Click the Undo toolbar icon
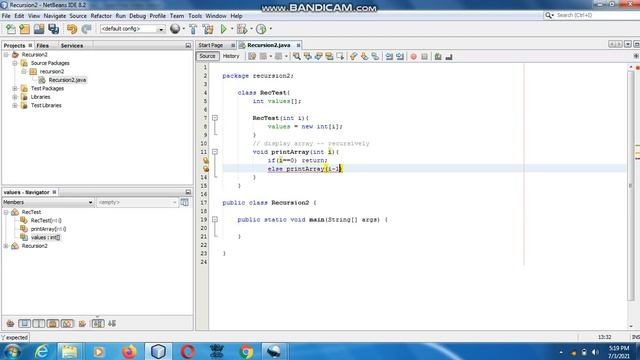Screen dimensions: 640x360 click(72, 29)
